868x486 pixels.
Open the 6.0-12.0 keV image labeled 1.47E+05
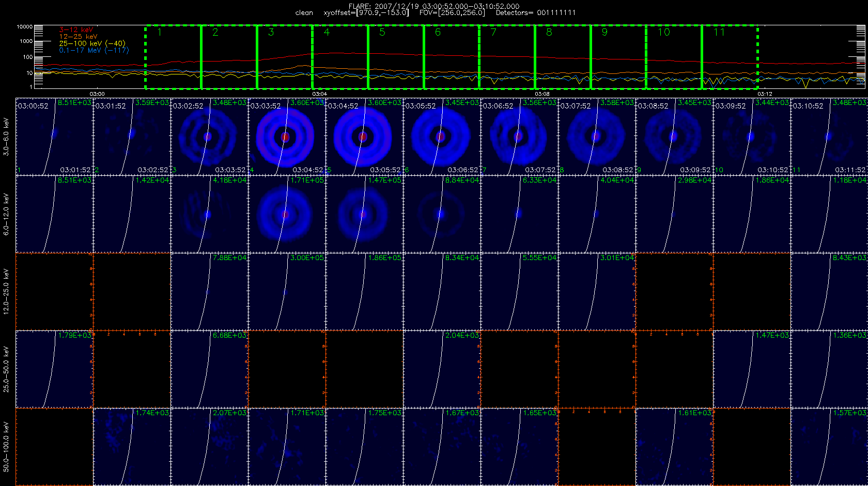click(364, 214)
